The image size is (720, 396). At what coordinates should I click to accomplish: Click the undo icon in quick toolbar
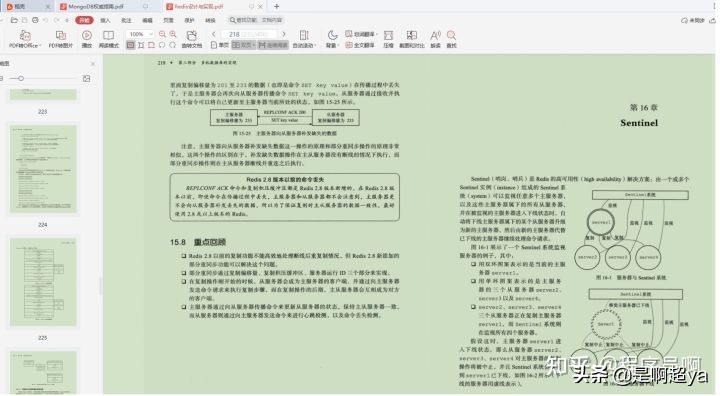pyautogui.click(x=45, y=20)
